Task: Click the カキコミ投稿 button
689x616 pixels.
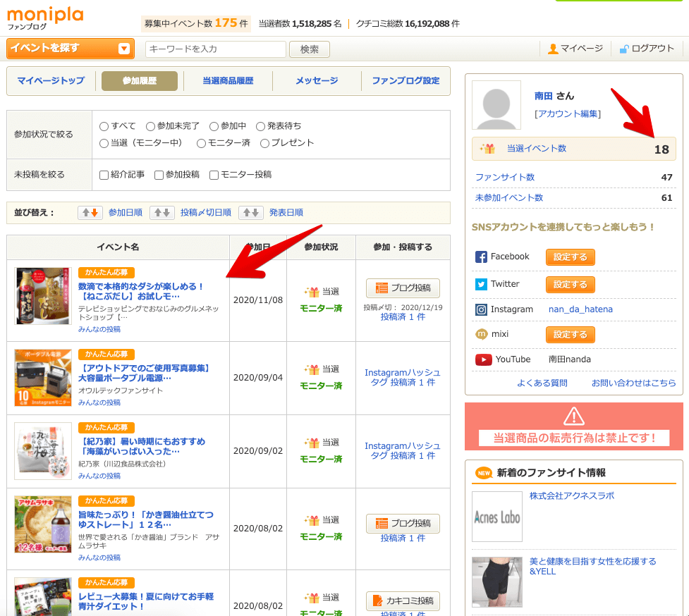Action: (403, 600)
